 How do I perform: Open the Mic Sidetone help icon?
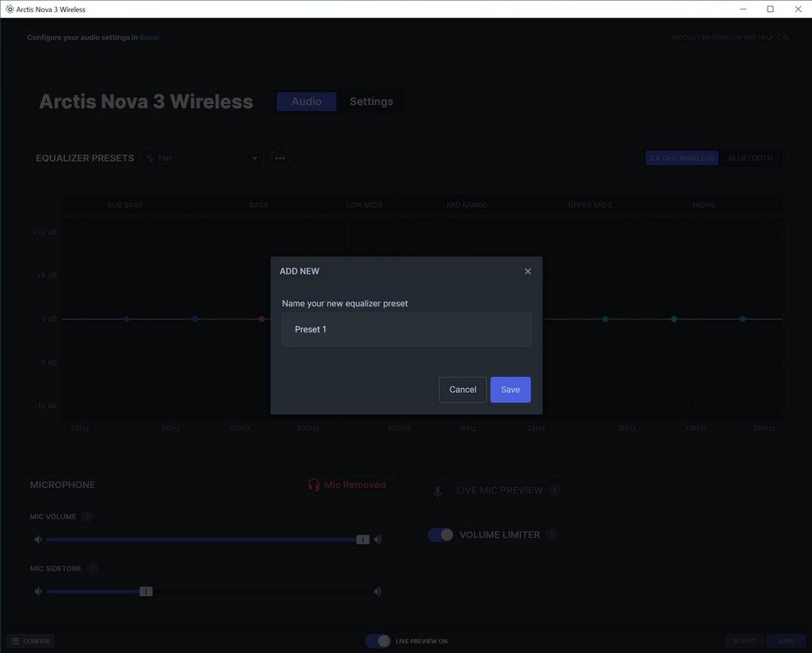pyautogui.click(x=93, y=568)
